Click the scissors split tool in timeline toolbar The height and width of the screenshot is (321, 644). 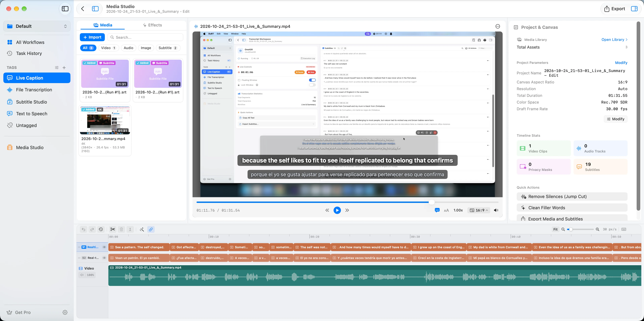pos(113,229)
